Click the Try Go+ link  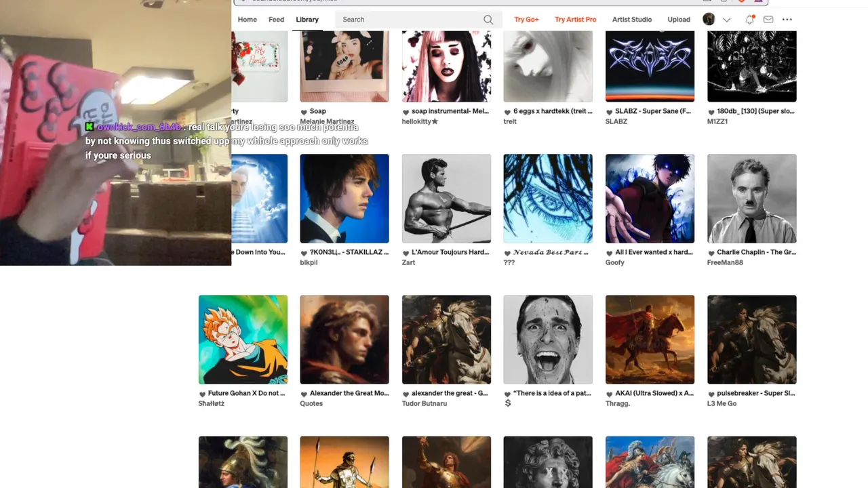pos(526,20)
